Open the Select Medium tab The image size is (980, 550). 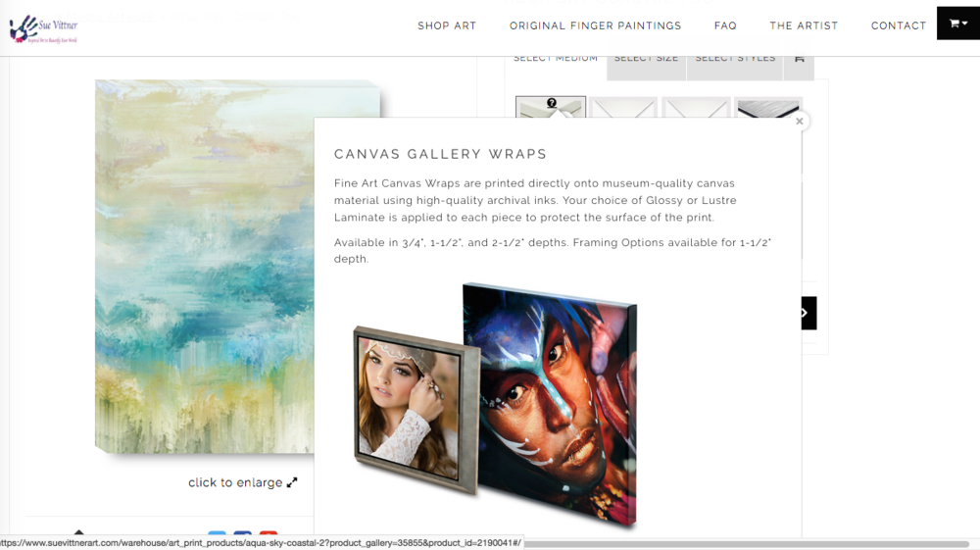coord(556,59)
